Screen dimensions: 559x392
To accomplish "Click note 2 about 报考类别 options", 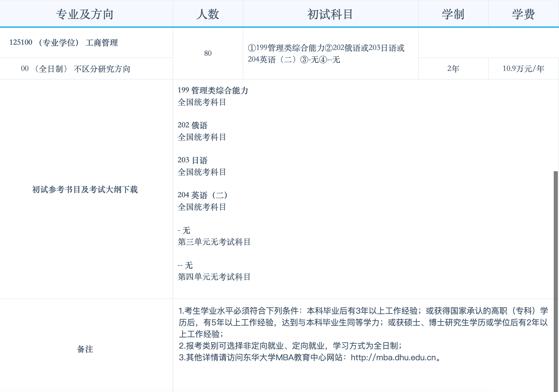I will pyautogui.click(x=290, y=346).
